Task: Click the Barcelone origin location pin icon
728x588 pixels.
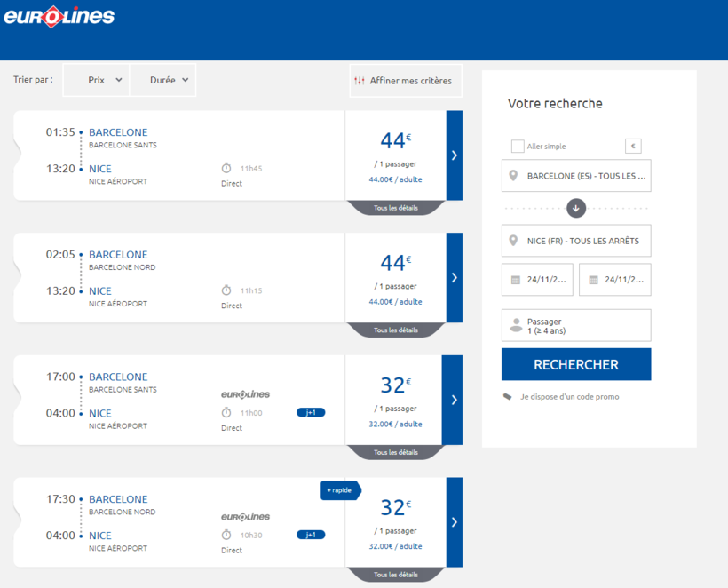Action: point(513,176)
